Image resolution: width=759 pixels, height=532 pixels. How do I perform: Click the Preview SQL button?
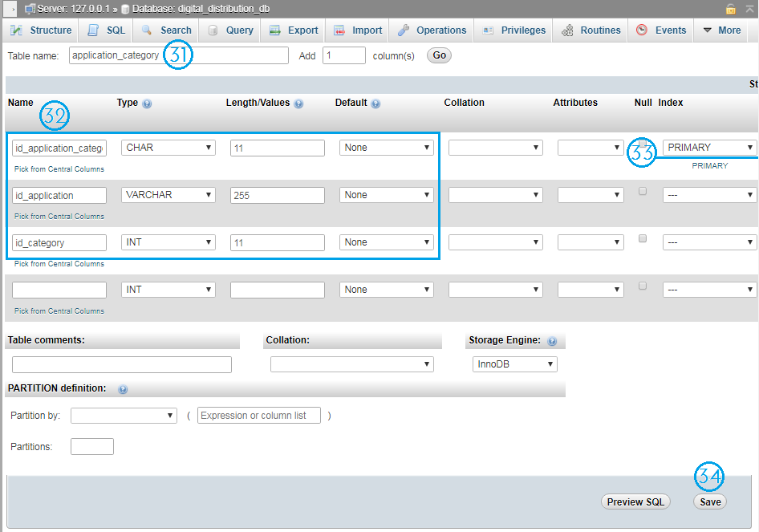point(635,502)
